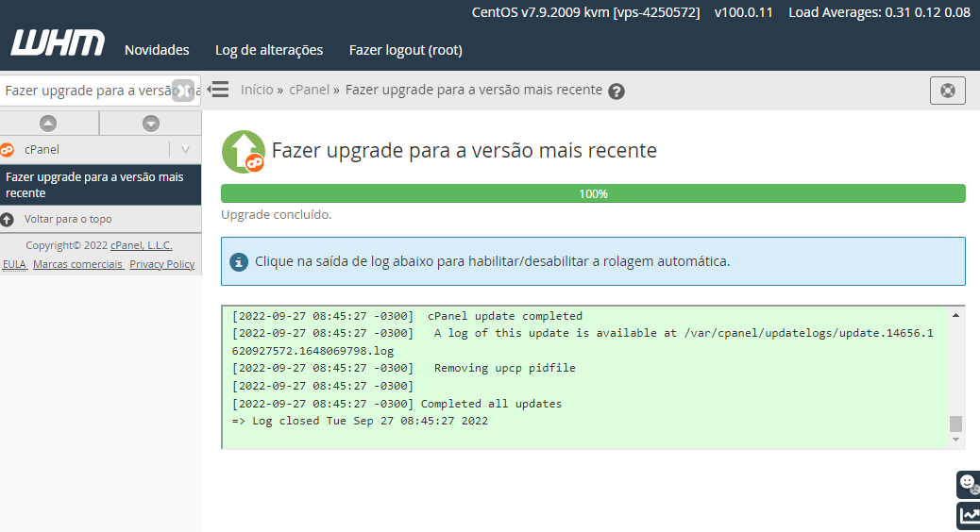980x532 pixels.
Task: Click the green upgrade arrow page icon
Action: (244, 152)
